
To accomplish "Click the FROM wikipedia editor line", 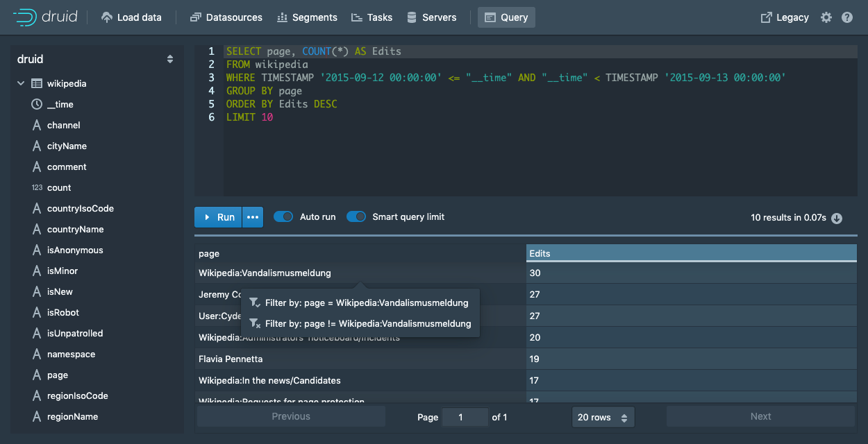I will click(x=267, y=65).
